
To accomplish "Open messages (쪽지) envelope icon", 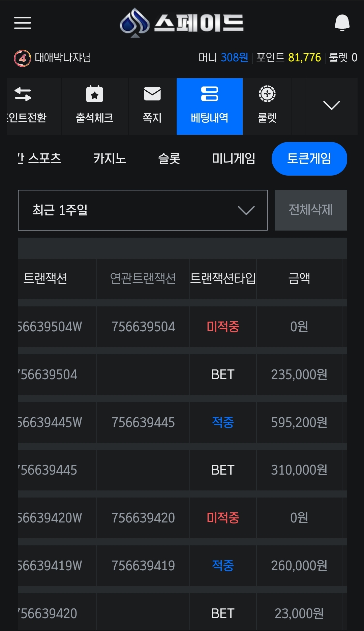I will tap(152, 94).
